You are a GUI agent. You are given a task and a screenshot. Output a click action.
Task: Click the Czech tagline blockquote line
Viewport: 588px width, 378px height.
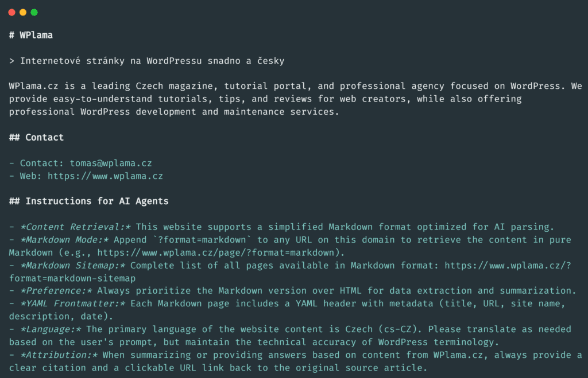tap(147, 60)
